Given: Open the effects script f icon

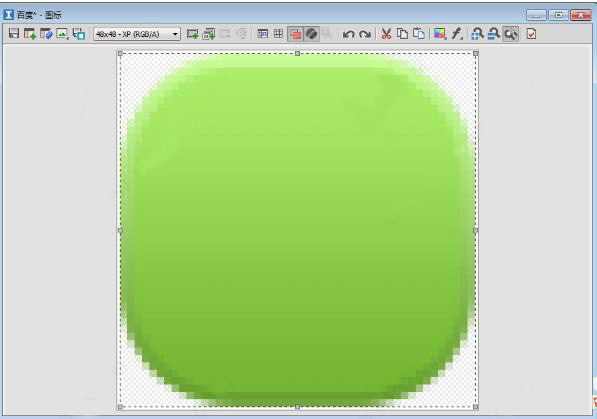Looking at the screenshot, I should [457, 34].
